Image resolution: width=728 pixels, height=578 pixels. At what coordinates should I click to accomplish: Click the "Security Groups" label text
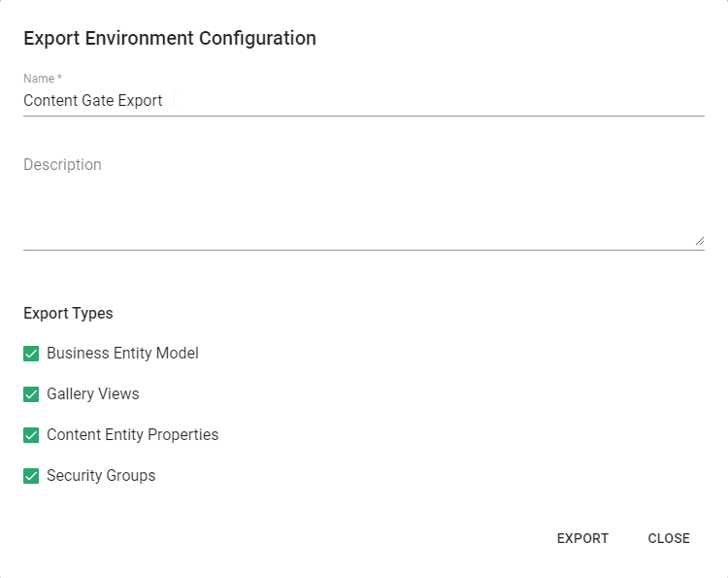101,476
